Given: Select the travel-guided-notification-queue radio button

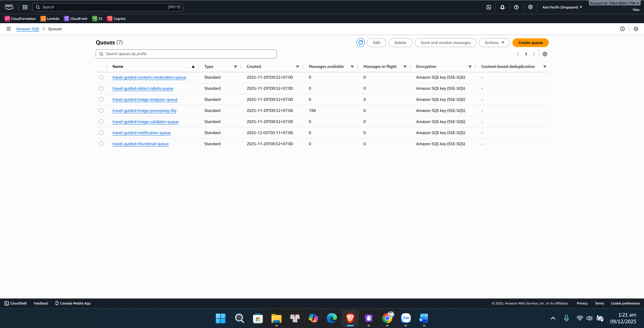Looking at the screenshot, I should [x=101, y=132].
